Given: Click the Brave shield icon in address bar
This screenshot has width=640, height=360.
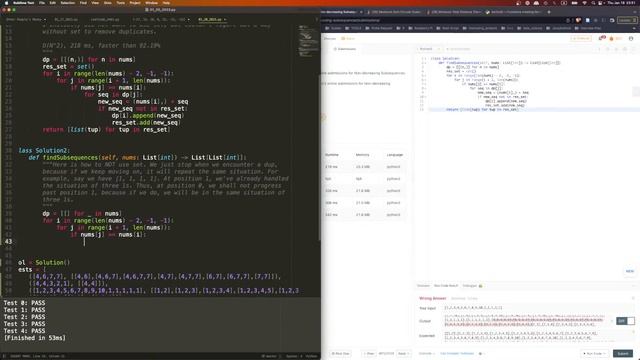Looking at the screenshot, I should coord(578,20).
